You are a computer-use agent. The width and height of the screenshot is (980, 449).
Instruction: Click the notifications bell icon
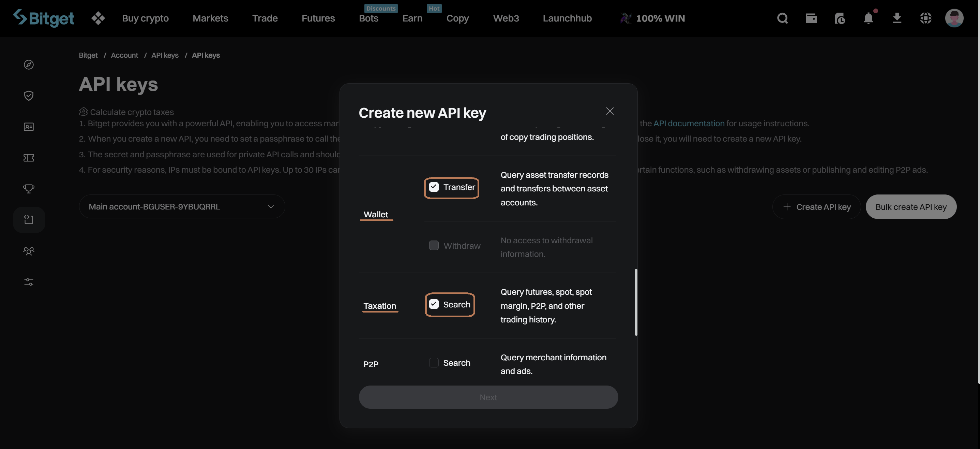pos(868,18)
